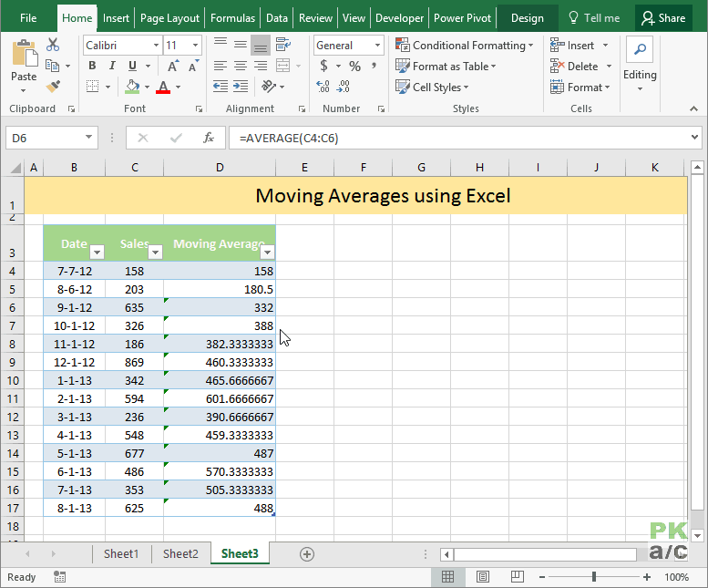Image resolution: width=708 pixels, height=588 pixels.
Task: Apply Accounting dollar format
Action: (x=323, y=66)
